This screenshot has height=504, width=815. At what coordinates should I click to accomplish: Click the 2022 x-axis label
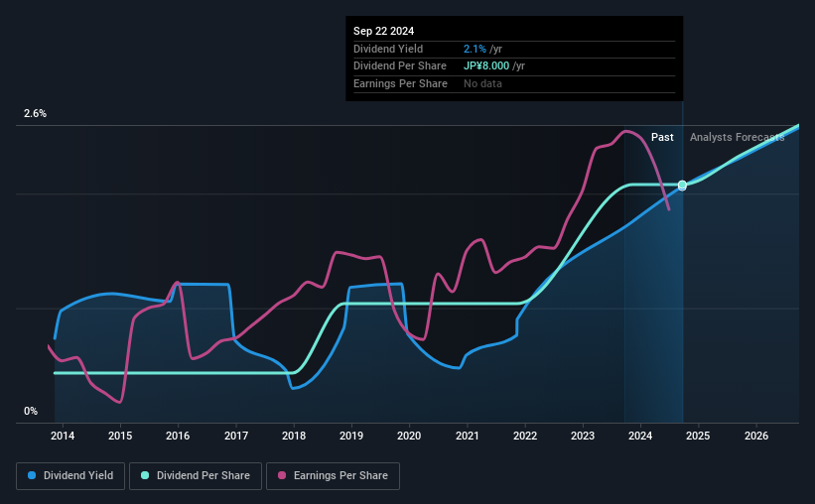click(x=525, y=436)
